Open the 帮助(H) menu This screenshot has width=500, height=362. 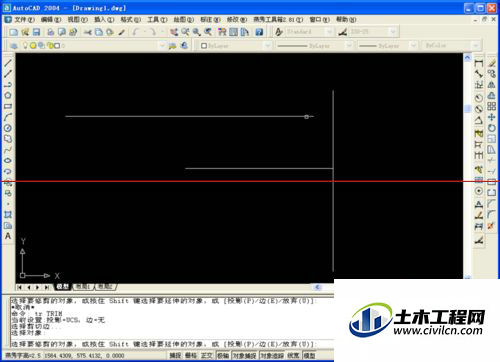click(x=346, y=20)
